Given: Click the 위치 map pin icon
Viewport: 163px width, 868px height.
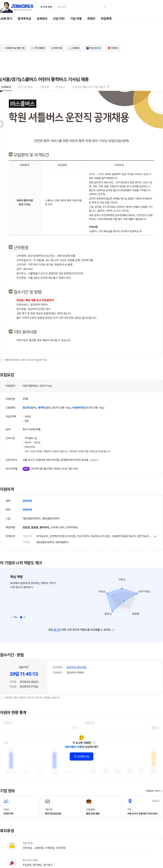Looking at the screenshot, I should click(130, 801).
